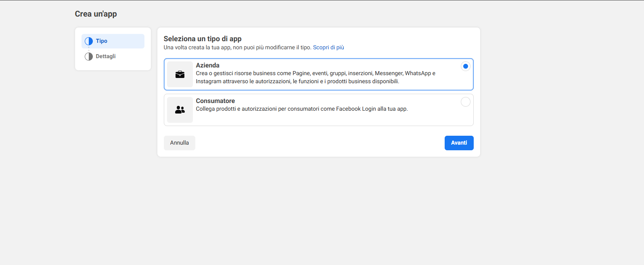This screenshot has width=644, height=265.
Task: Cancel app creation with Annulla
Action: point(179,143)
